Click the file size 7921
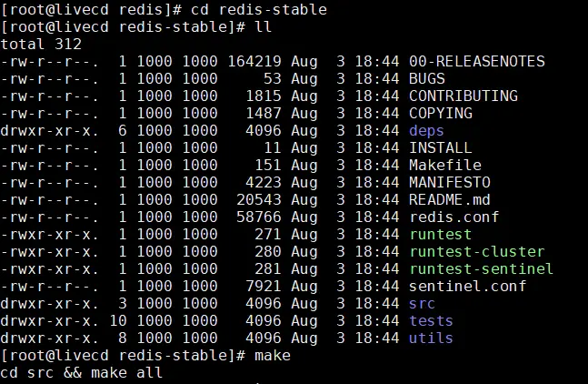Image resolution: width=588 pixels, height=384 pixels. [264, 286]
